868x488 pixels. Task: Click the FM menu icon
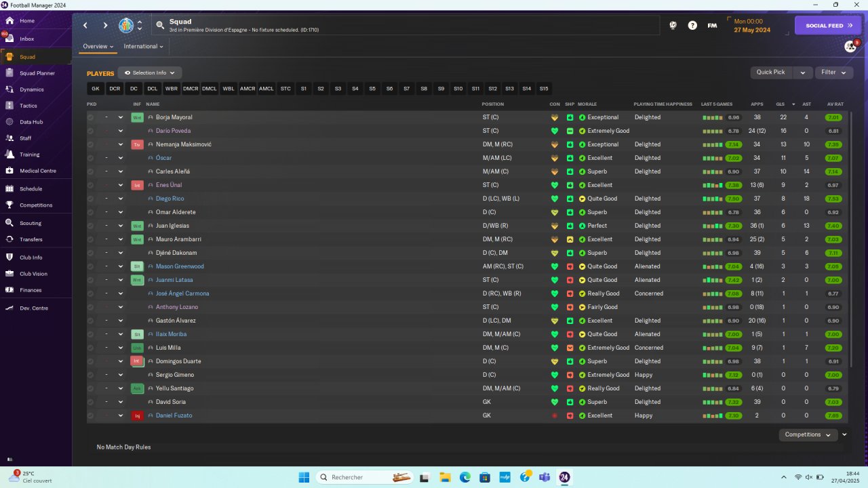[x=712, y=26]
